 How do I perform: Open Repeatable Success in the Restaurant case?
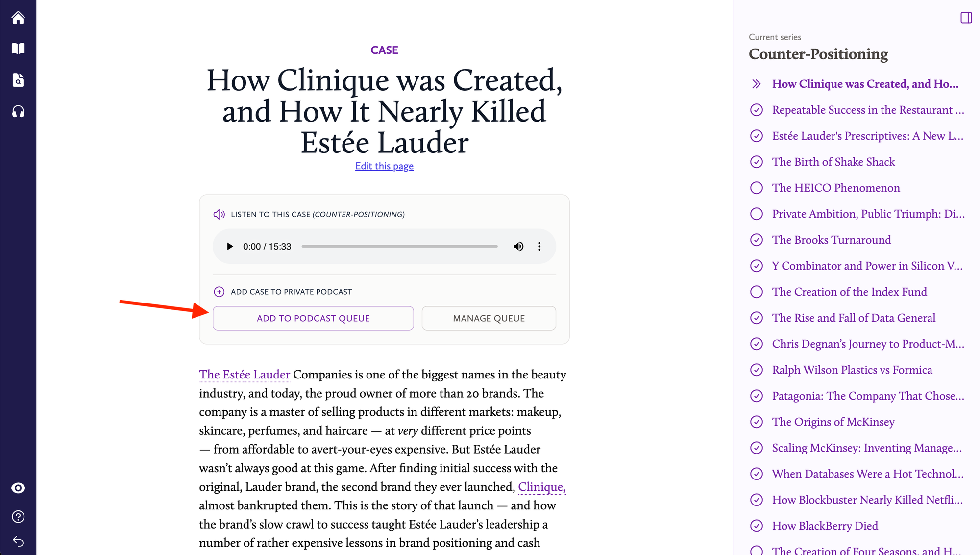coord(868,110)
